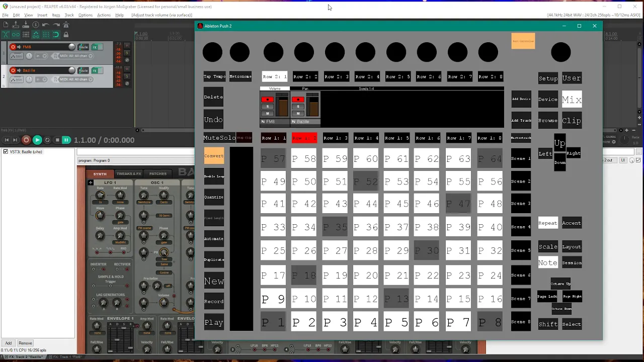644x362 pixels.
Task: Click transport Play button in REAPER
Action: (37, 140)
